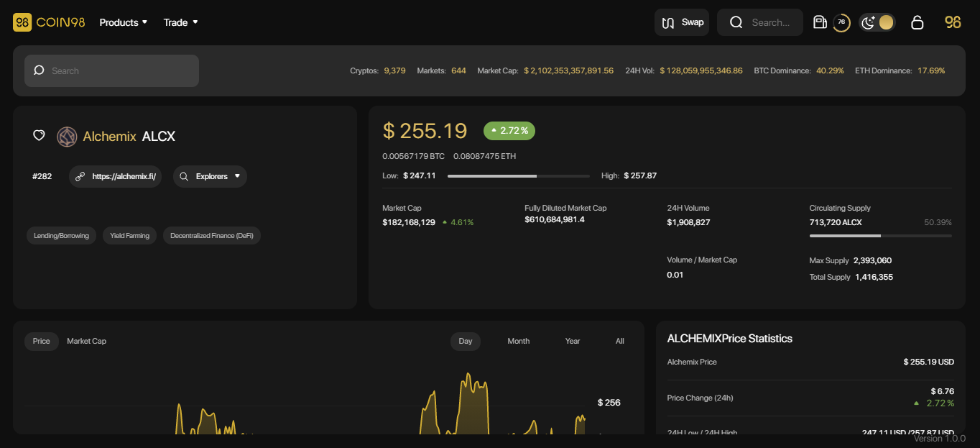980x448 pixels.
Task: Click the ALCHEMIX Price Statistics heading
Action: (x=730, y=339)
